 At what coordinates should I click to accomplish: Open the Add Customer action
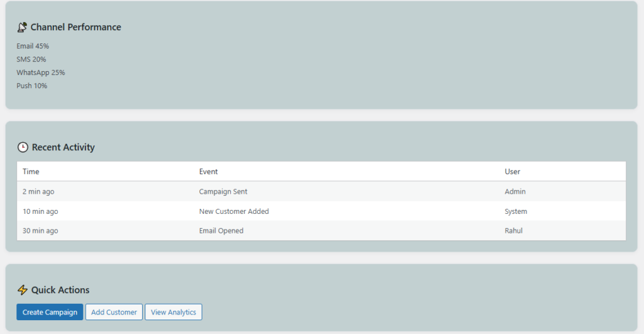pos(114,312)
